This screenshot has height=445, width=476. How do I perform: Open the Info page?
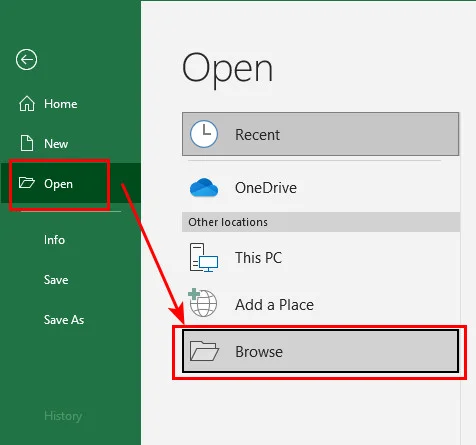pyautogui.click(x=54, y=240)
